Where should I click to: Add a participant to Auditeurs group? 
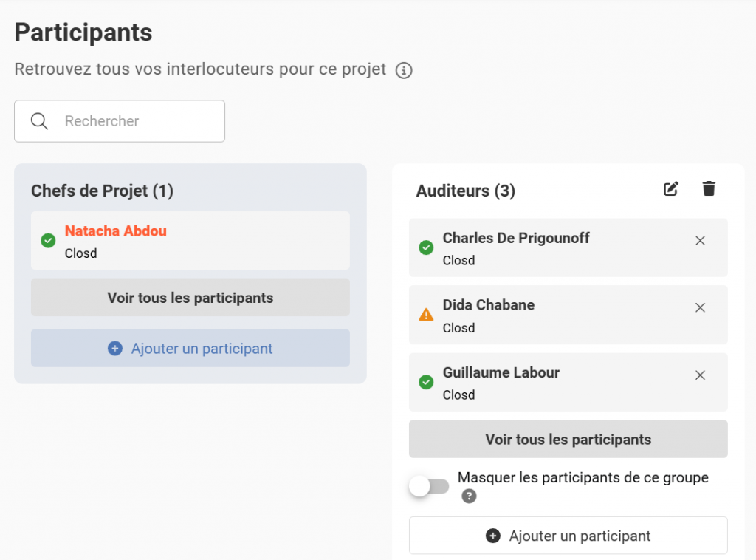click(568, 536)
